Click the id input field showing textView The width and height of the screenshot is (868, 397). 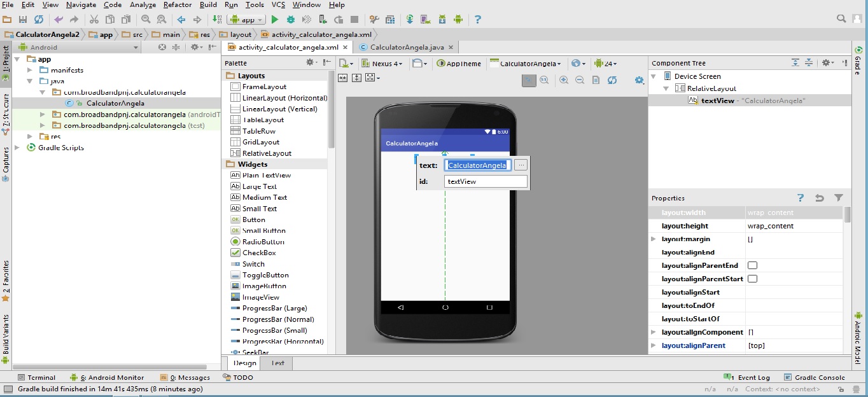click(x=486, y=181)
